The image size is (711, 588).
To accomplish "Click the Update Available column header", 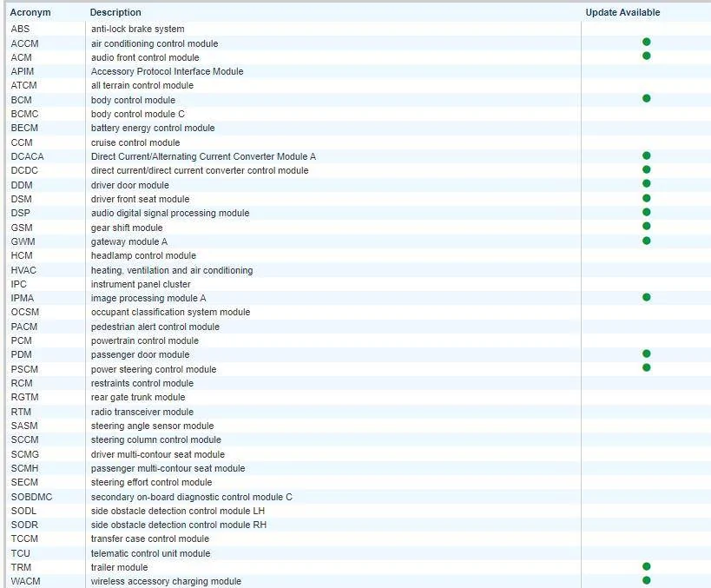I will click(x=622, y=12).
